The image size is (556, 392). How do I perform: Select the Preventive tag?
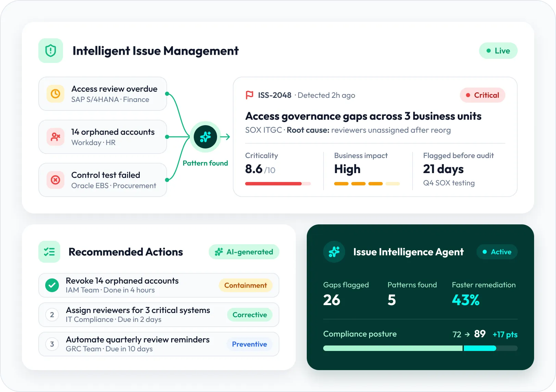[x=249, y=344]
